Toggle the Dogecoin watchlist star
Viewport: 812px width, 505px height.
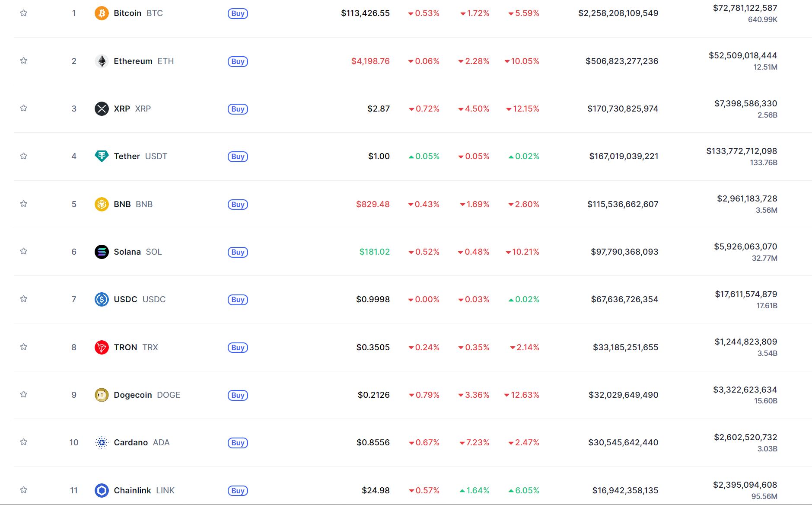(24, 394)
